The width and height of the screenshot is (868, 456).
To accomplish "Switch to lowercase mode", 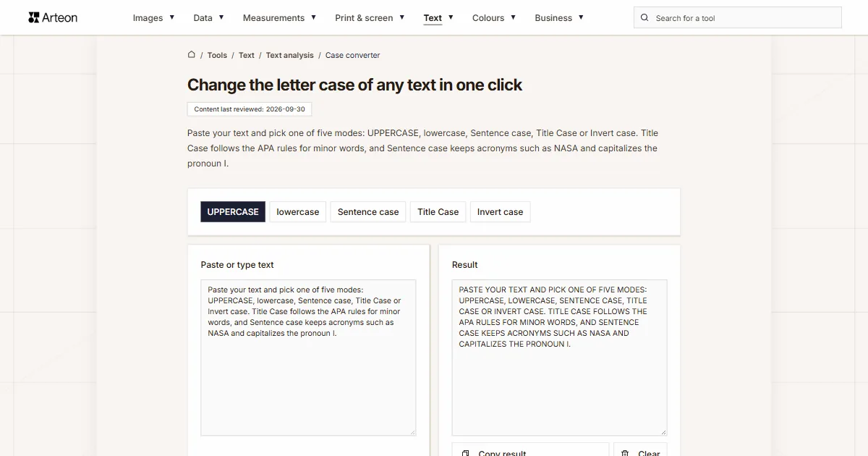I will point(298,212).
